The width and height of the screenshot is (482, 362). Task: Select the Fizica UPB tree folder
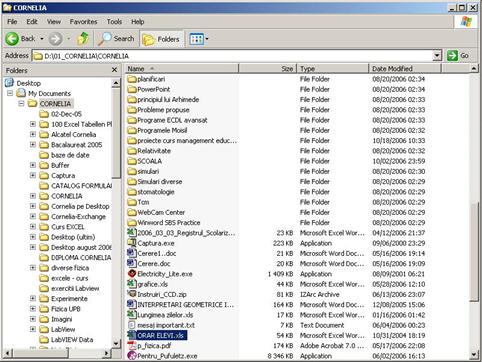coord(66,309)
